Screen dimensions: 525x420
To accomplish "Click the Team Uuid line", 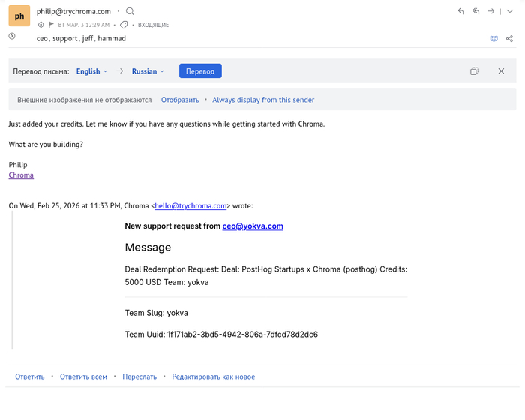I will click(x=221, y=334).
